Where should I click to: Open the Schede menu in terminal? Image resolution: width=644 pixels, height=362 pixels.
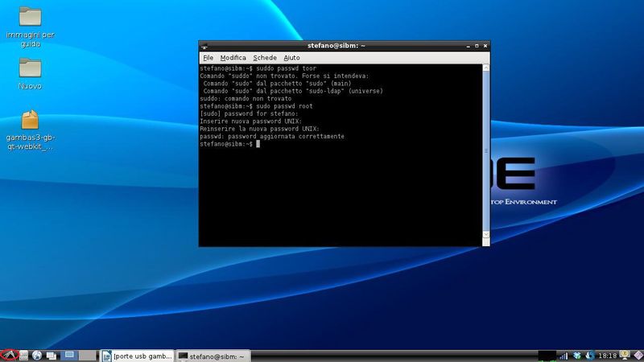tap(265, 58)
